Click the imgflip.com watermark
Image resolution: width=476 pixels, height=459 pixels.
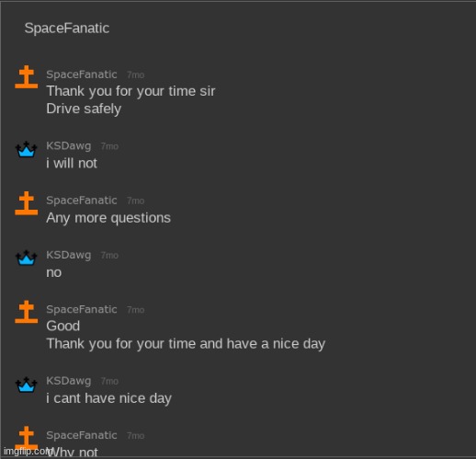(x=25, y=452)
